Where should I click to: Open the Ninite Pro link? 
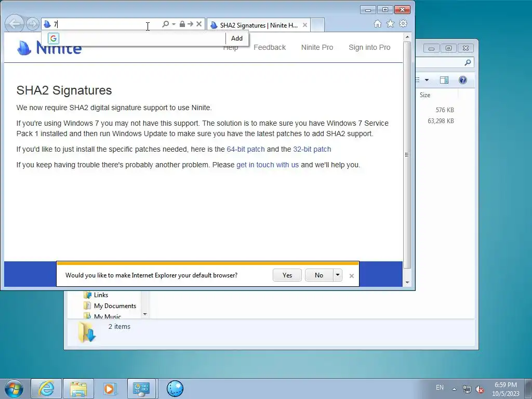[317, 47]
